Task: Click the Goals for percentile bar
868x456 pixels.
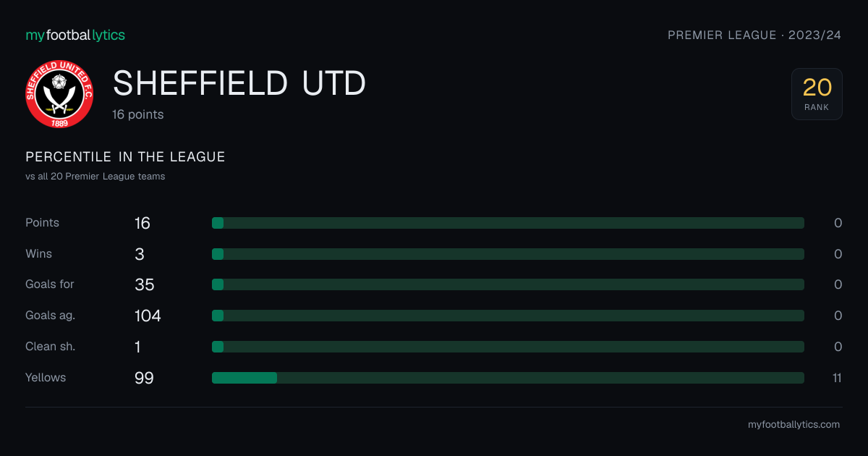Action: point(508,284)
